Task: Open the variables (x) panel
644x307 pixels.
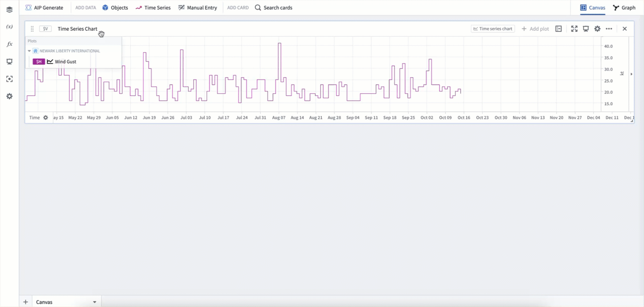Action: [x=9, y=26]
